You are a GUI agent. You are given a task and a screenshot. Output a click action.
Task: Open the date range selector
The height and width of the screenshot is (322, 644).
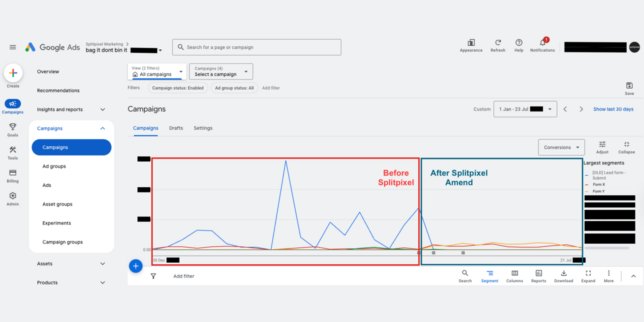tap(525, 109)
